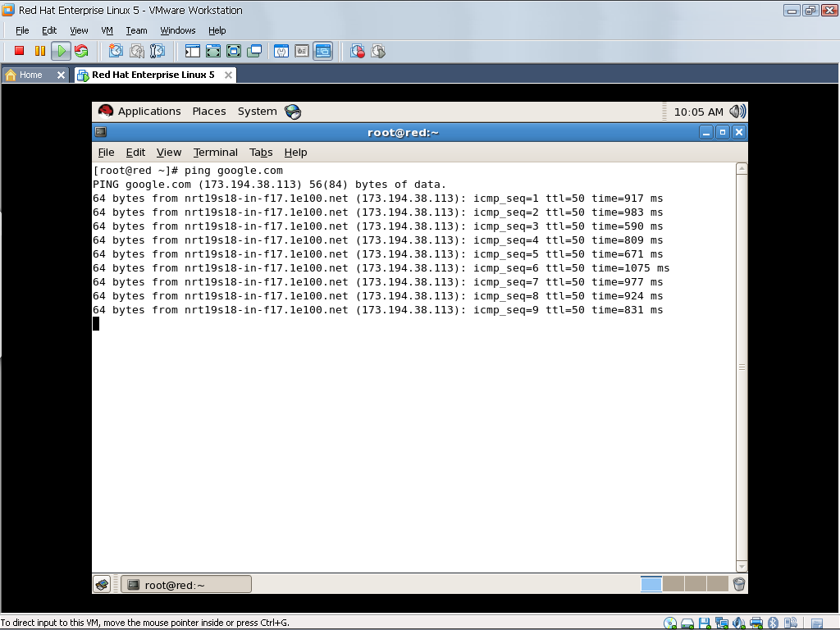Click the terminal vertical scrollbar track
The image size is (840, 630).
point(742,367)
